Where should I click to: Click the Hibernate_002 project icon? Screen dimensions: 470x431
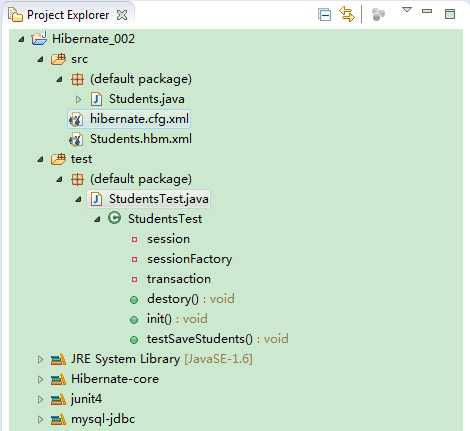pyautogui.click(x=39, y=39)
